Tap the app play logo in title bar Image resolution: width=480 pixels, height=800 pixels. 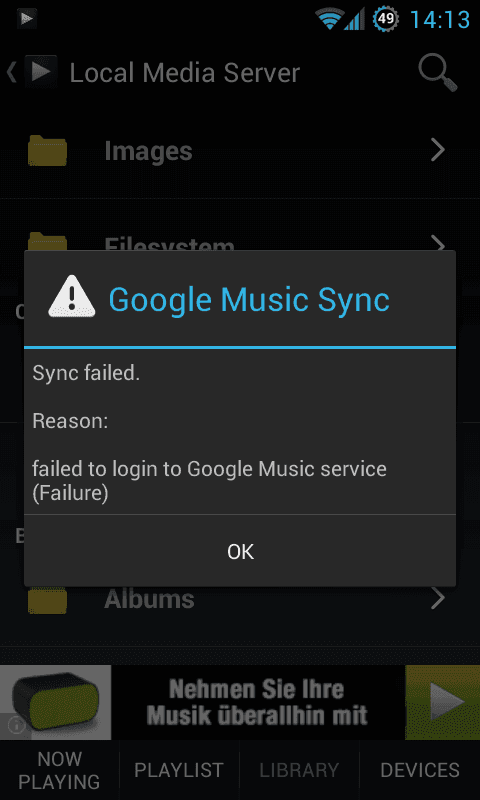40,72
